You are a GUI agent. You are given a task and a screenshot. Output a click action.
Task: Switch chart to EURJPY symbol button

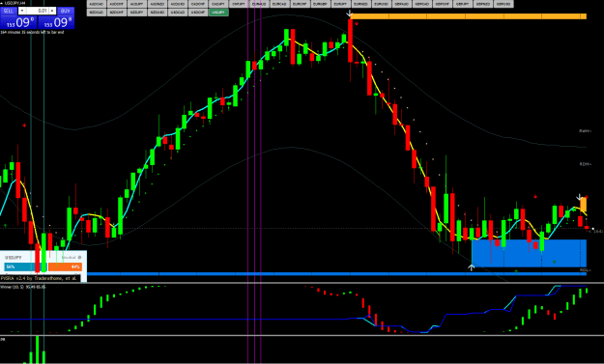point(341,4)
